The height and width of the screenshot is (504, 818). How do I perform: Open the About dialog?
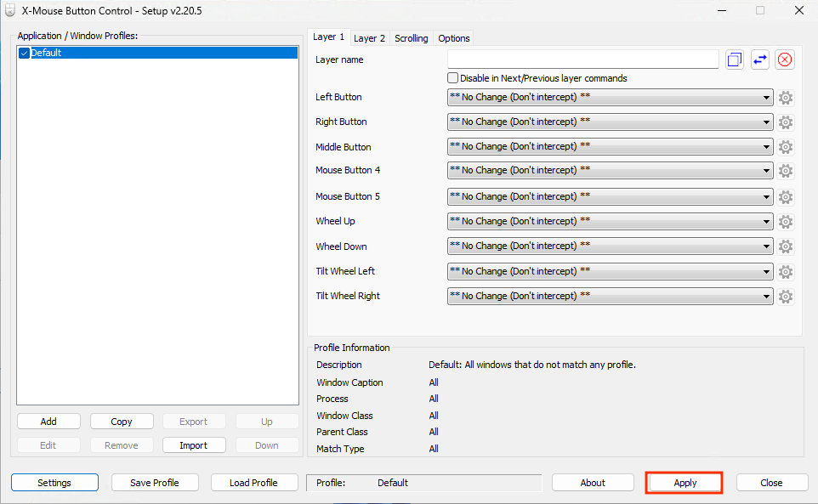point(593,483)
